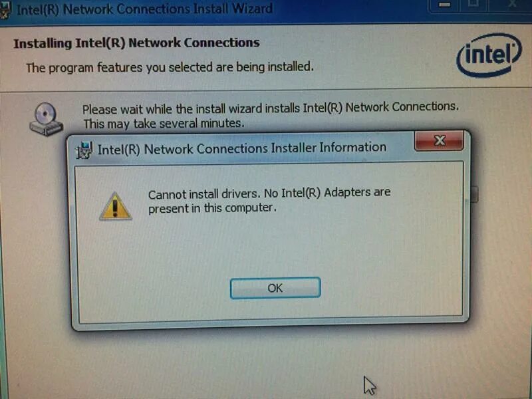Click the Install Wizard title bar icon
532x399 pixels.
(x=5, y=10)
